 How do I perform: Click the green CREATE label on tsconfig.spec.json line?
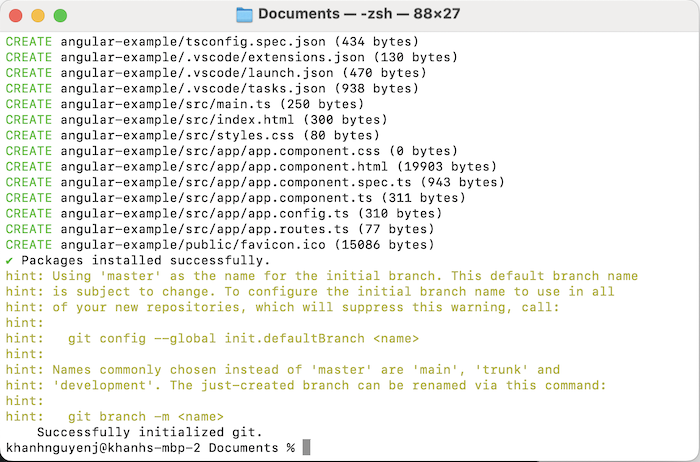coord(29,42)
